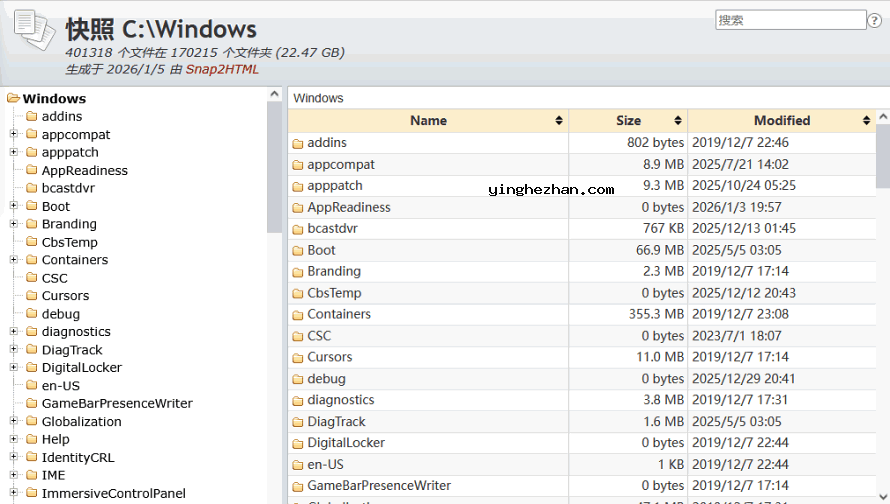This screenshot has width=890, height=504.
Task: Expand the appcompat tree node
Action: [x=14, y=135]
